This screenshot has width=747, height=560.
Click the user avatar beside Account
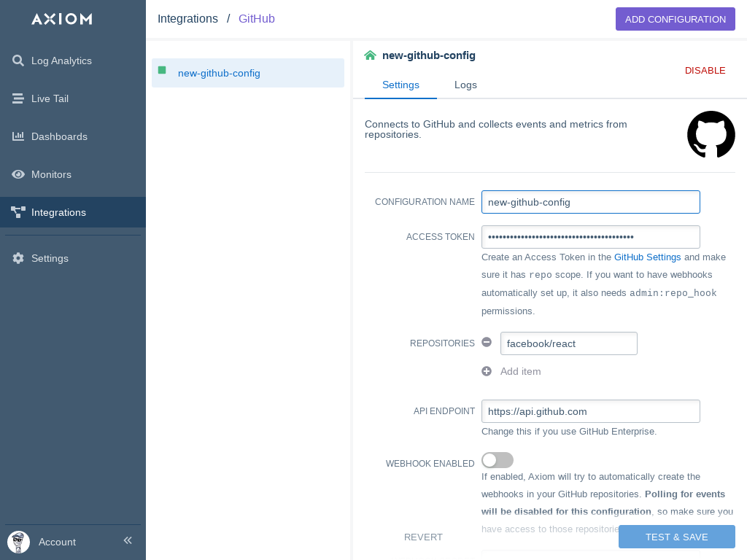[x=18, y=542]
